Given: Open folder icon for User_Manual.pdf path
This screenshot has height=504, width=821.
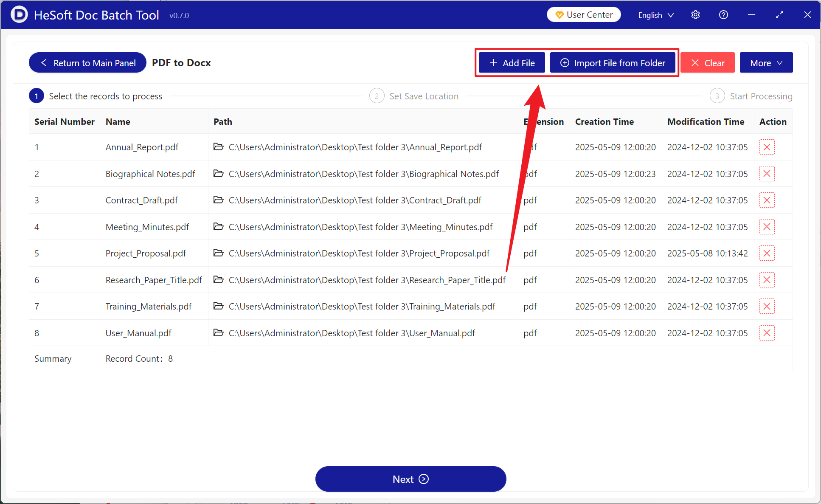Looking at the screenshot, I should point(218,333).
